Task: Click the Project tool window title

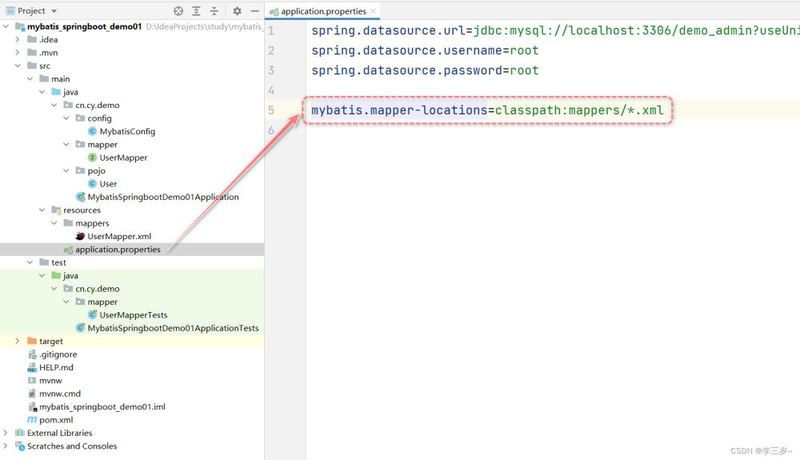Action: click(31, 11)
